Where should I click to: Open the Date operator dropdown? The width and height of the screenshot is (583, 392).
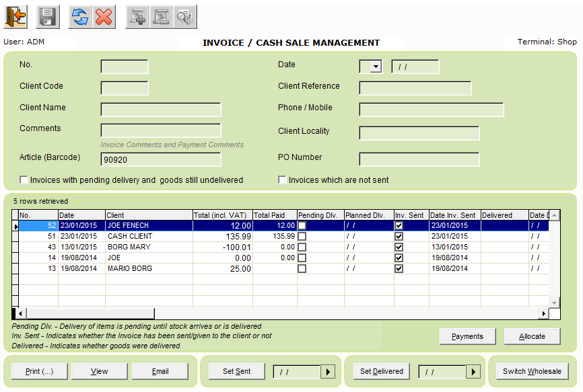click(376, 67)
